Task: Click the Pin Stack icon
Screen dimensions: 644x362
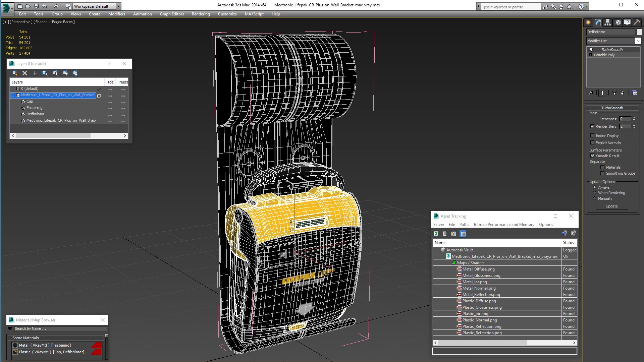Action: coord(591,93)
